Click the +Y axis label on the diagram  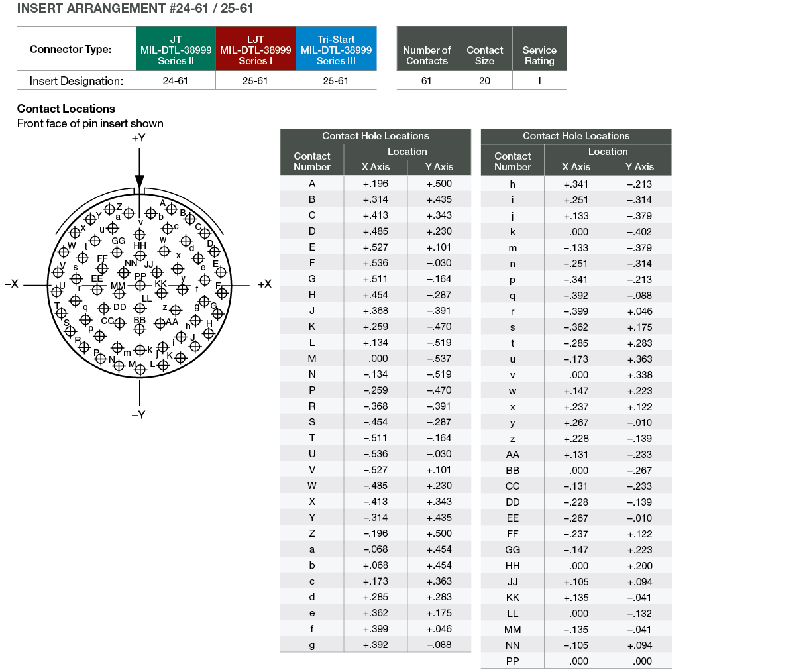click(138, 138)
